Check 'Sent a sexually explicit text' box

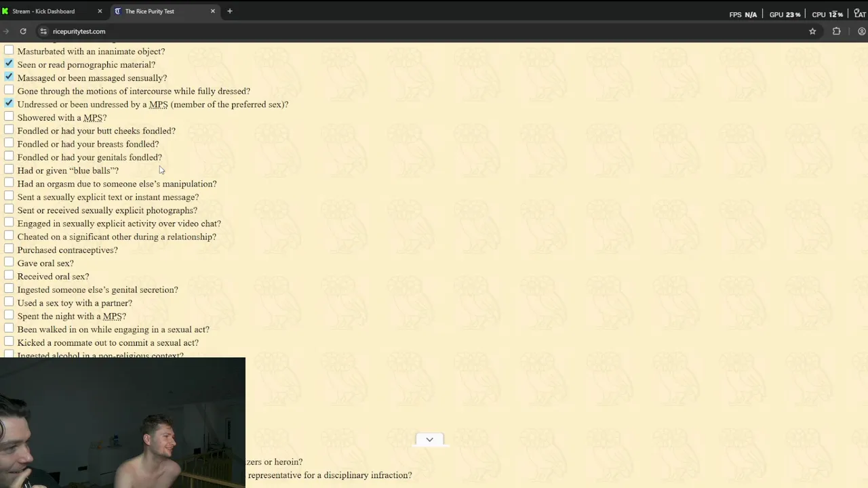(x=9, y=197)
